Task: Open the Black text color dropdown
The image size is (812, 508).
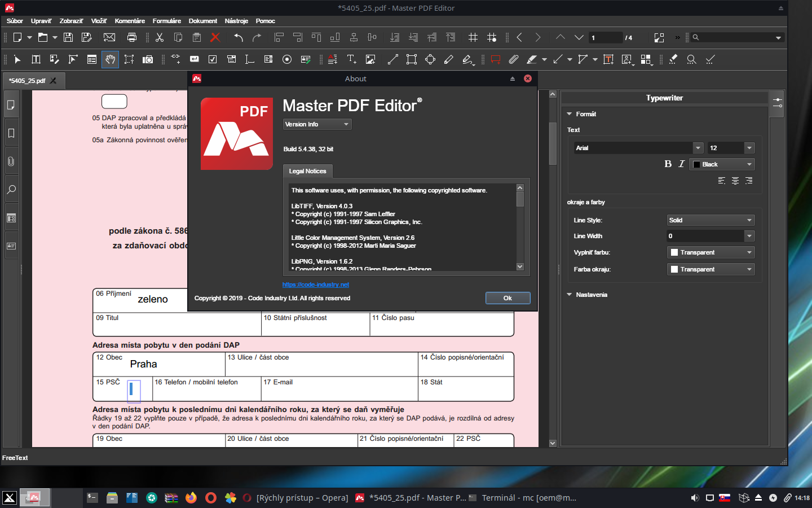Action: pos(722,164)
